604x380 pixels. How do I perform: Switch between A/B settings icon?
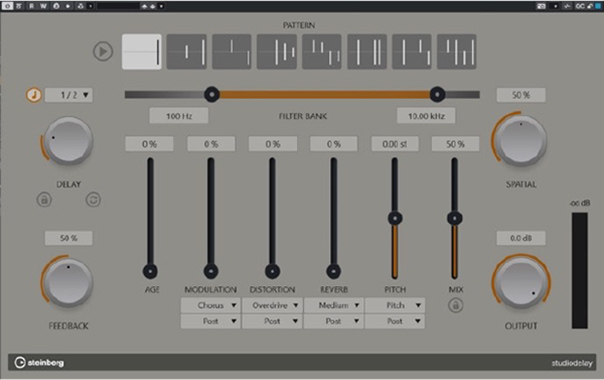56,6
